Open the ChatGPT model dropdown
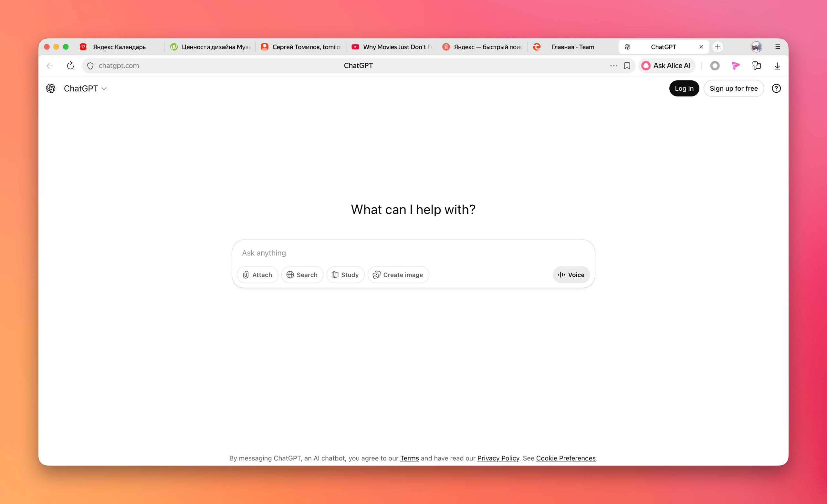 pyautogui.click(x=85, y=88)
